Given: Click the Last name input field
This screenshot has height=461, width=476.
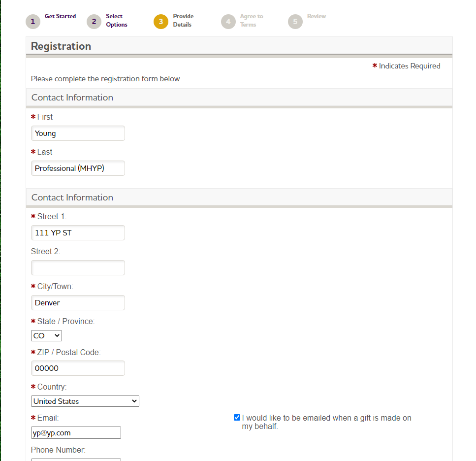Looking at the screenshot, I should (78, 168).
